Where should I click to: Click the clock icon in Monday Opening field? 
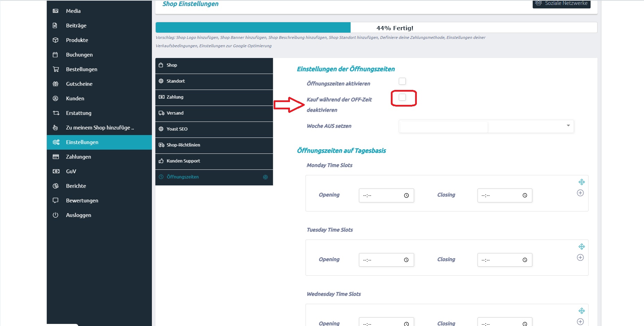pyautogui.click(x=406, y=195)
